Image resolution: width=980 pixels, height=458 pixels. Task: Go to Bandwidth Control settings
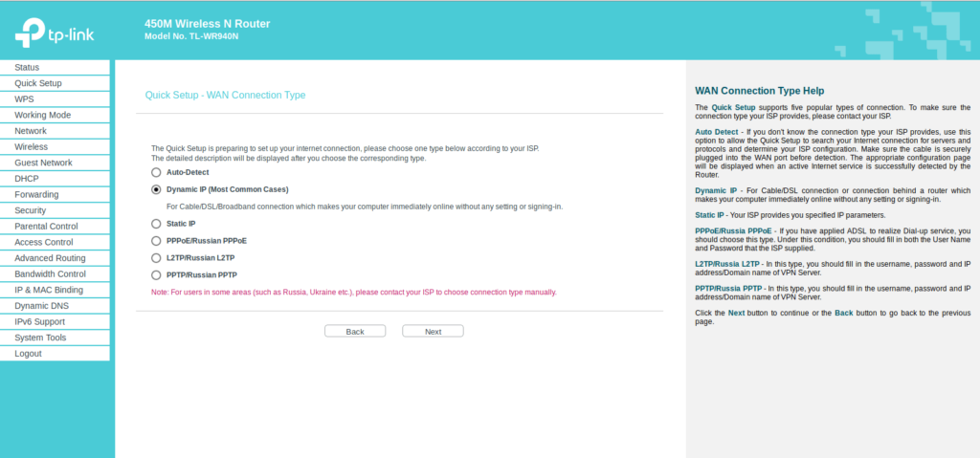coord(50,274)
